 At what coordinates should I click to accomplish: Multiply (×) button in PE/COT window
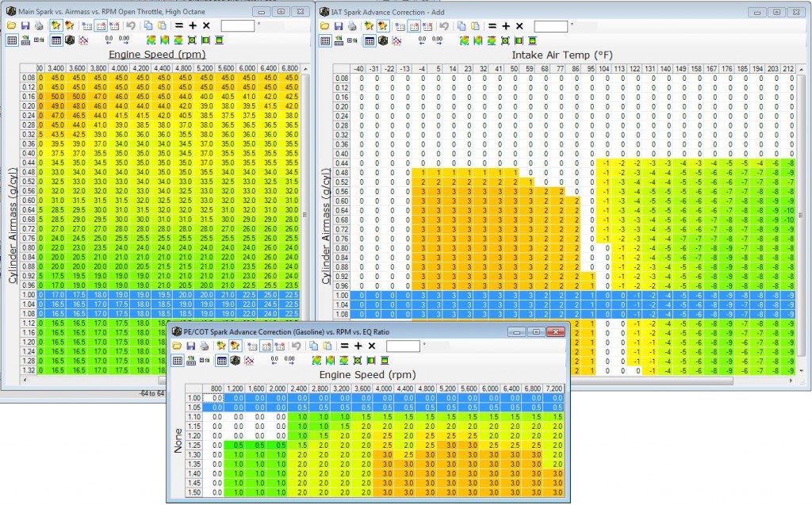pos(372,346)
